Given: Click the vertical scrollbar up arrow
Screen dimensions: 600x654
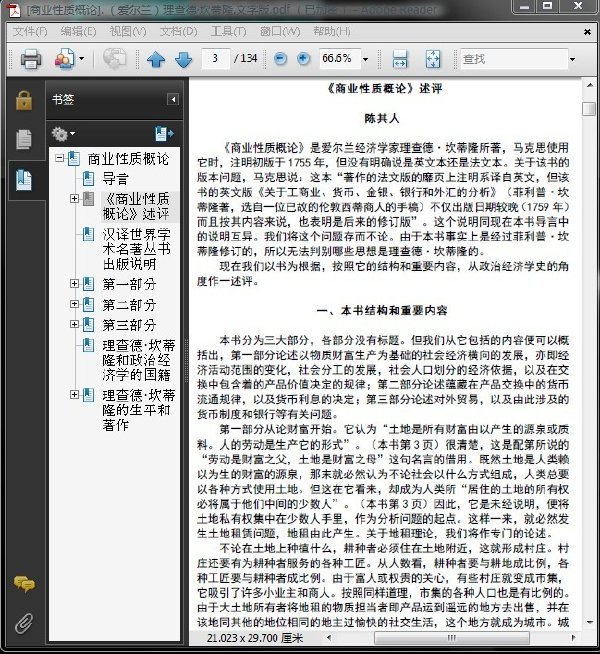Looking at the screenshot, I should pyautogui.click(x=590, y=86).
